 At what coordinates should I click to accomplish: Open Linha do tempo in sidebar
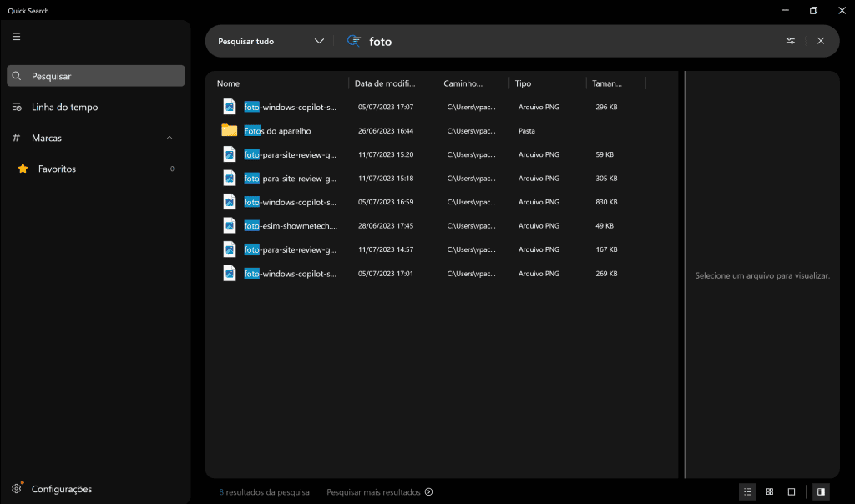[64, 107]
